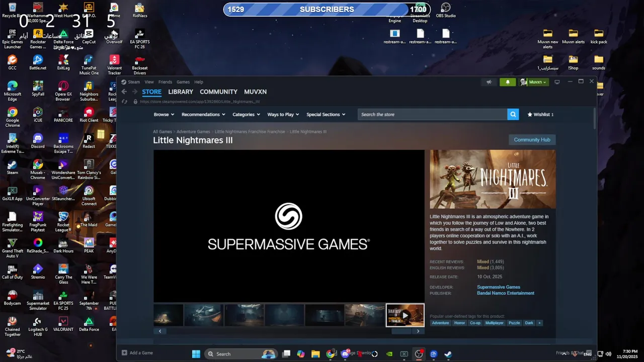Open Google Chrome desktop shortcut

coord(13,117)
